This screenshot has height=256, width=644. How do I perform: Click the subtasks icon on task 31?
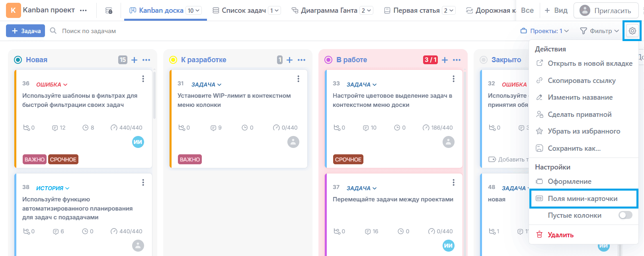tap(181, 128)
